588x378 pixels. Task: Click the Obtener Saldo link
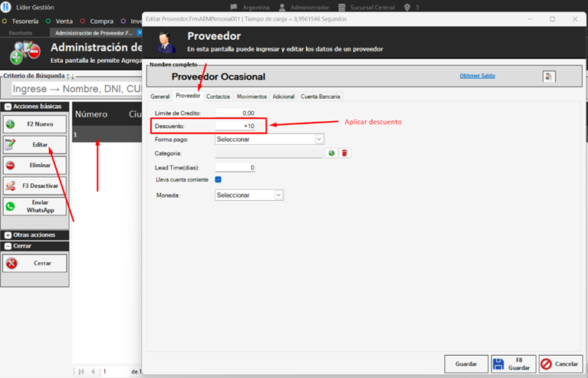pos(477,76)
